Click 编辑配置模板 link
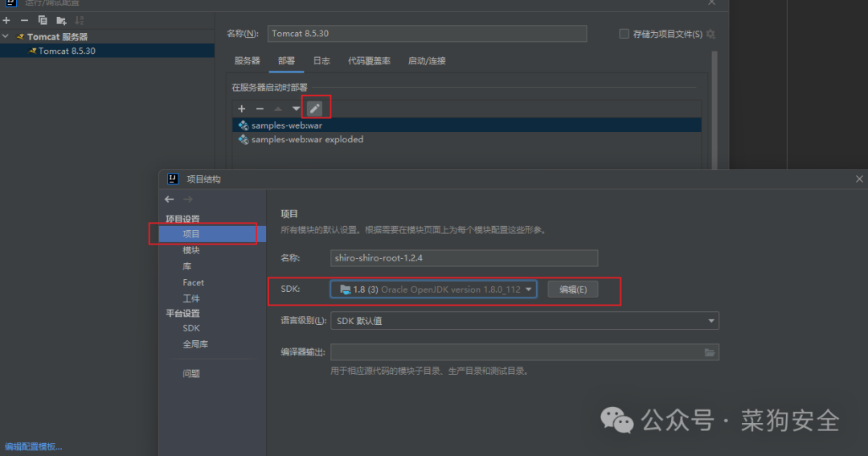Image resolution: width=868 pixels, height=456 pixels. pyautogui.click(x=33, y=446)
